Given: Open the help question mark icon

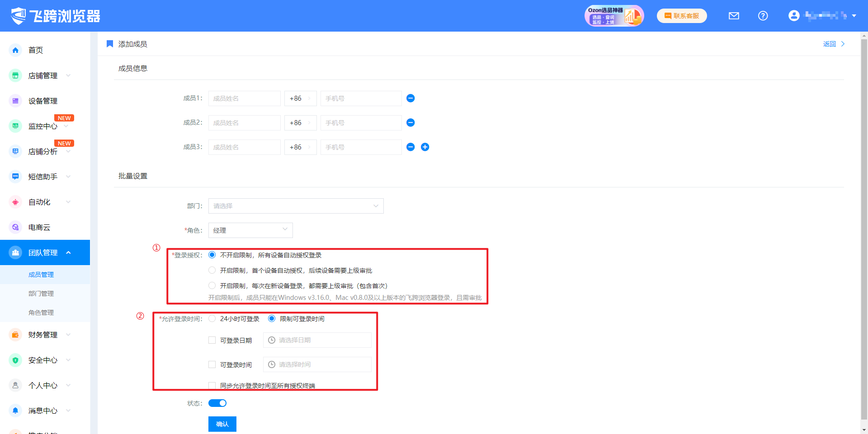Looking at the screenshot, I should click(763, 16).
